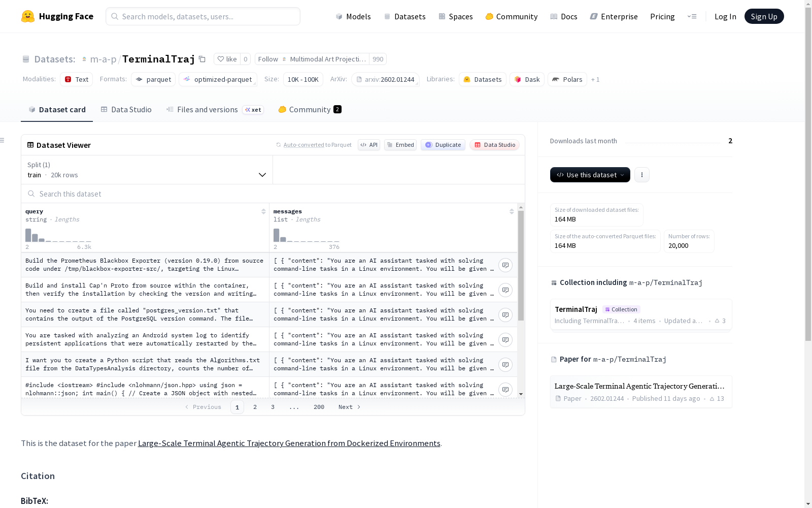
Task: Open row preview for nlohmann json row
Action: tap(505, 390)
